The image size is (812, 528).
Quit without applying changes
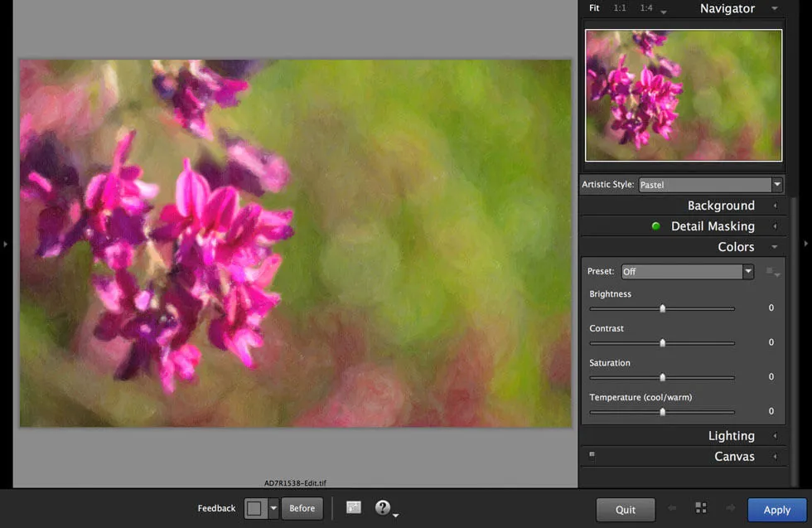(x=626, y=509)
